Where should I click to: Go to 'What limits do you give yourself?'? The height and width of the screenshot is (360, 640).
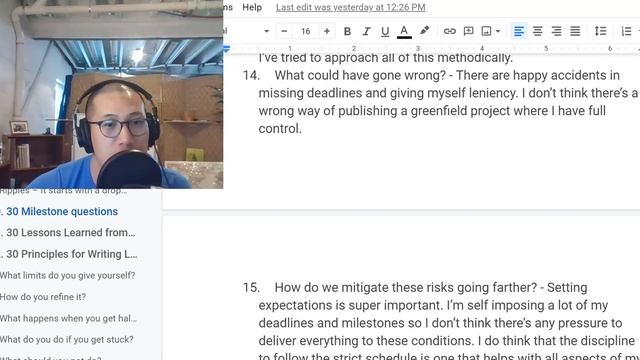point(67,276)
